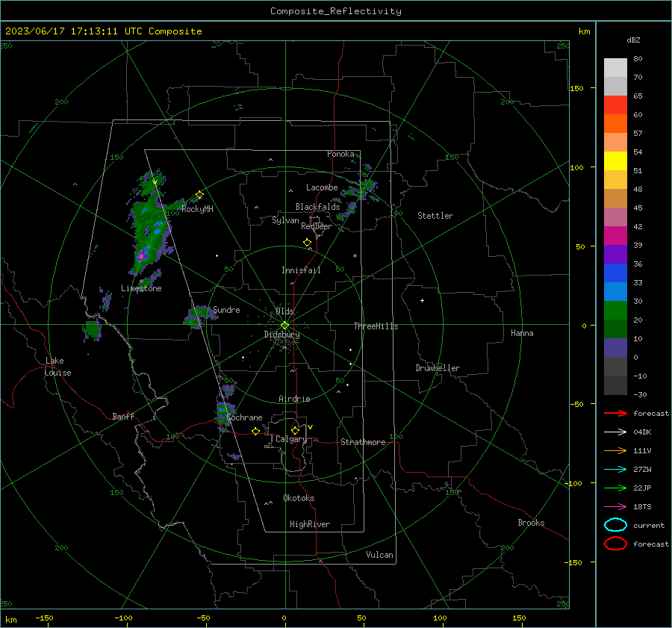Click the bright green swatch between 30 and 20
Image resolution: width=672 pixels, height=628 pixels.
[x=615, y=311]
